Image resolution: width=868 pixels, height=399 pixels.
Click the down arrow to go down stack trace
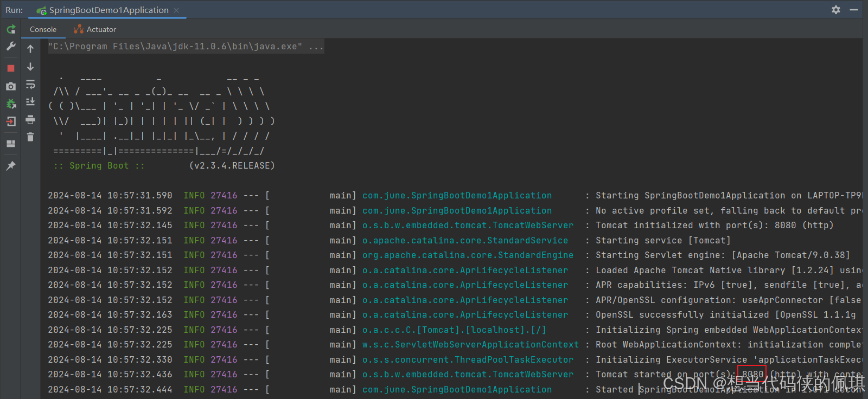[30, 67]
